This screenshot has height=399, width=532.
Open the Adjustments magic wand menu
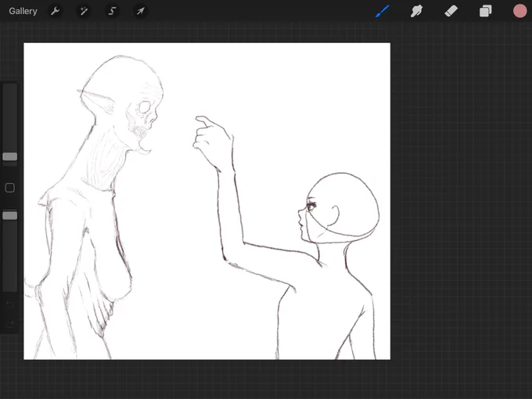point(84,11)
